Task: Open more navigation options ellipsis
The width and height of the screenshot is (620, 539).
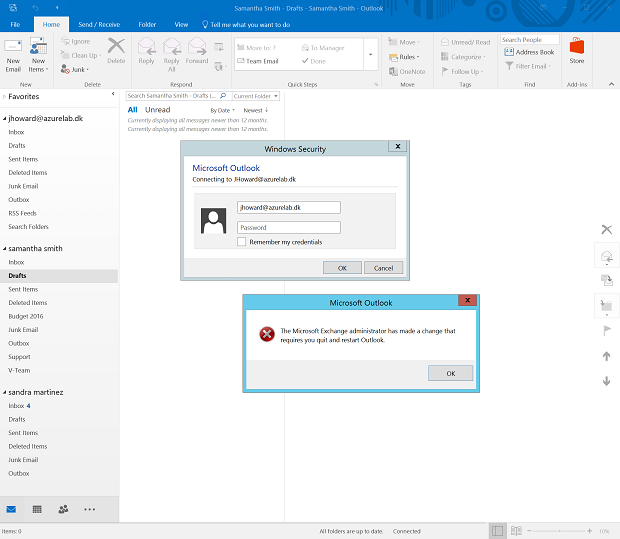Action: tap(89, 509)
